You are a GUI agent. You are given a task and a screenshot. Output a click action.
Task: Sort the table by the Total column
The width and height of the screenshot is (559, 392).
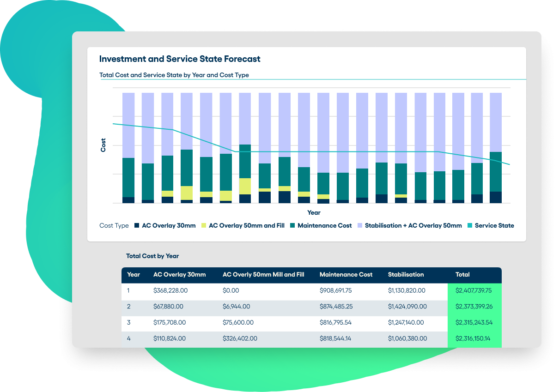[x=462, y=274]
